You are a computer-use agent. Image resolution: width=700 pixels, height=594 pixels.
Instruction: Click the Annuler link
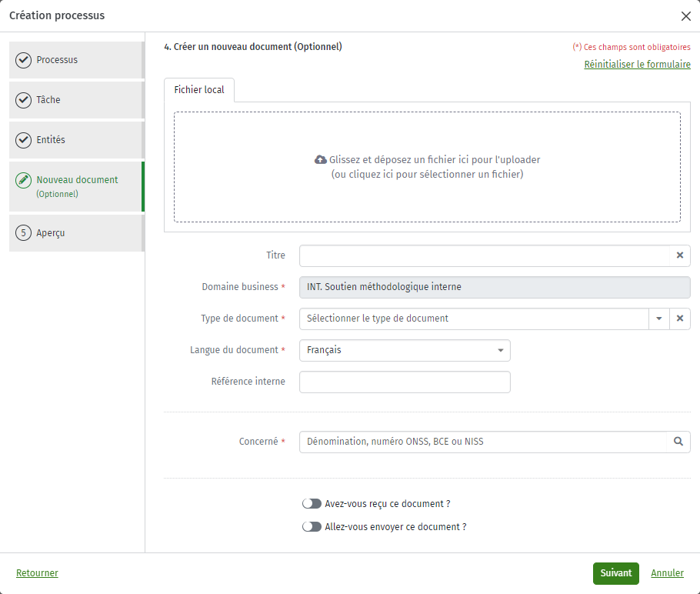667,573
